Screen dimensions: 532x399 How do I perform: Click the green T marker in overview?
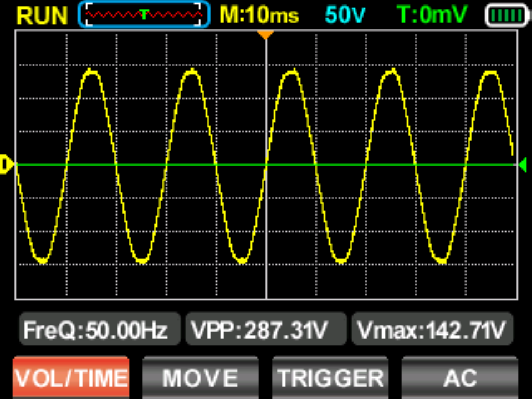pyautogui.click(x=144, y=14)
